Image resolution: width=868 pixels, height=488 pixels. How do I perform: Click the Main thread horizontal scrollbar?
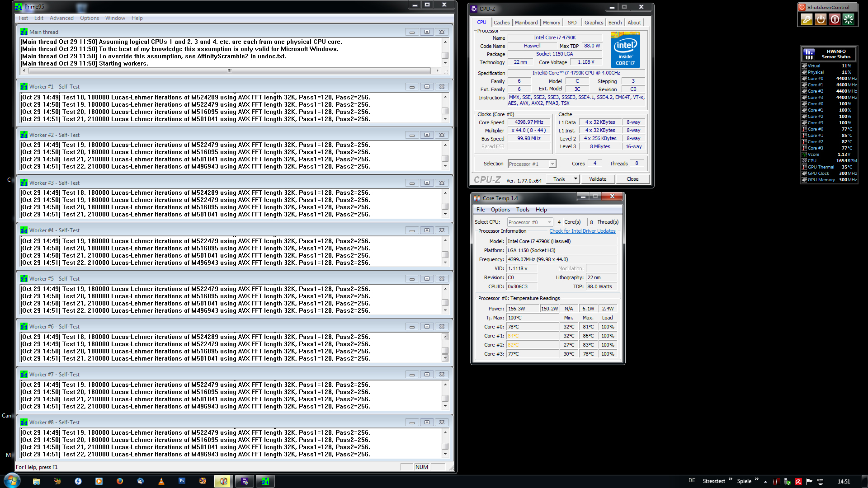[230, 71]
